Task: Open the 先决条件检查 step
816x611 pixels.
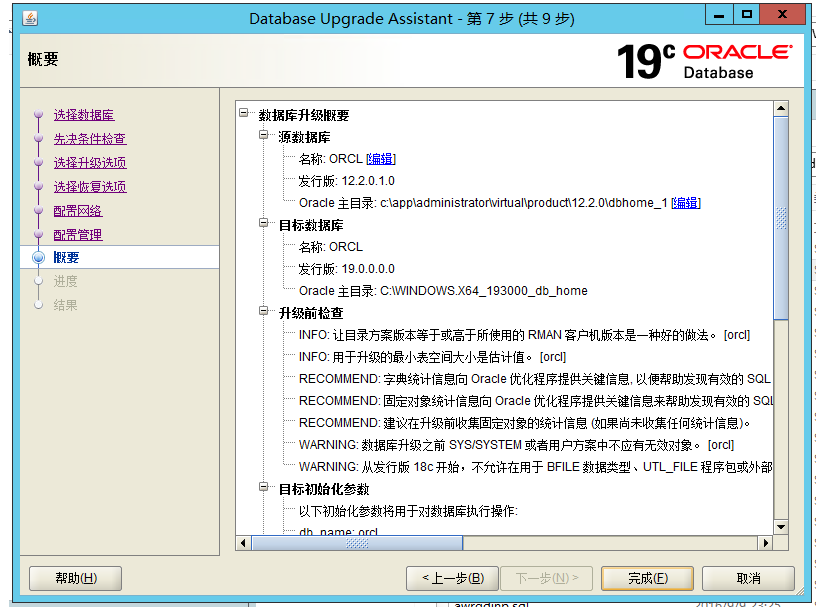Action: click(91, 137)
